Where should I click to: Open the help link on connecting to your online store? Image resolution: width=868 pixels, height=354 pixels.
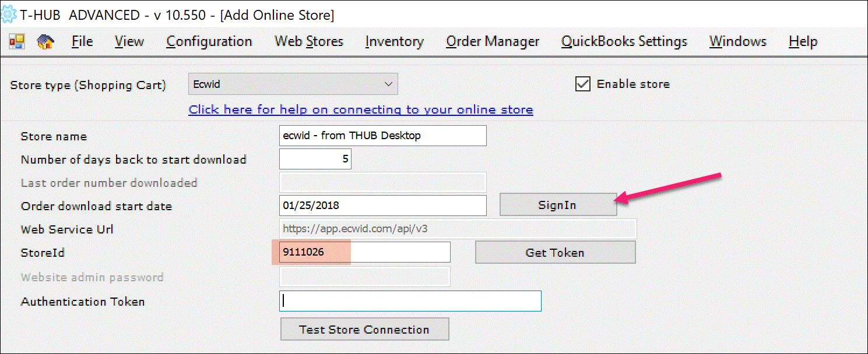361,109
